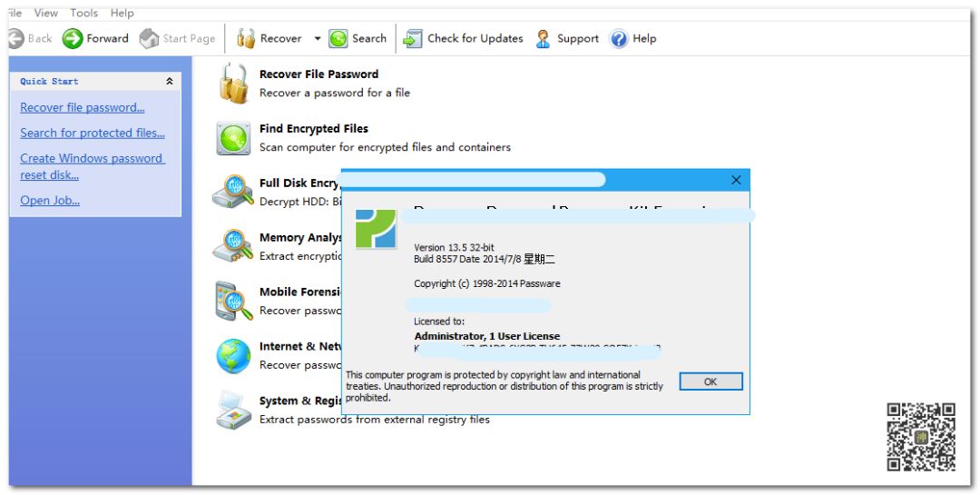Click the System & Registry computer icon

(234, 410)
